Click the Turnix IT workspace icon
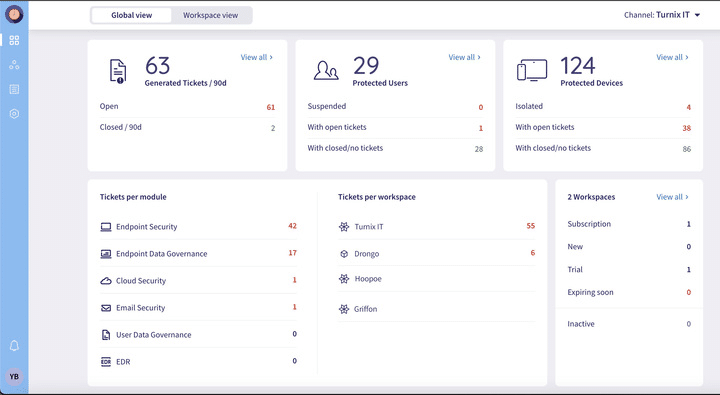This screenshot has height=395, width=720. [344, 226]
